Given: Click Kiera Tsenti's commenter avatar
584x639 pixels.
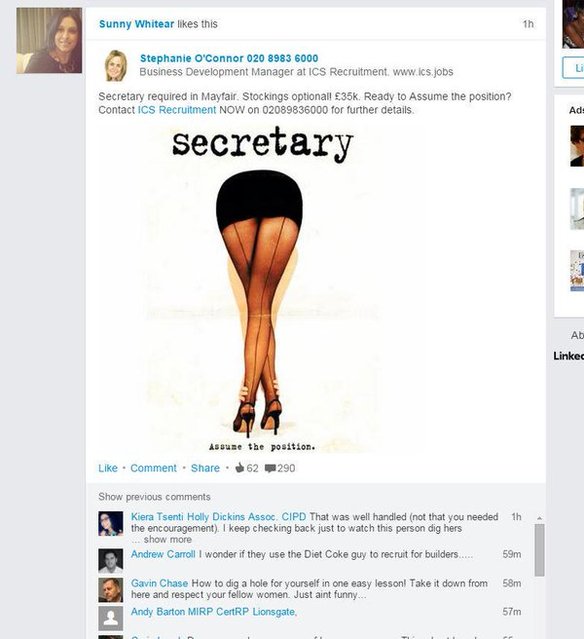Looking at the screenshot, I should click(110, 523).
